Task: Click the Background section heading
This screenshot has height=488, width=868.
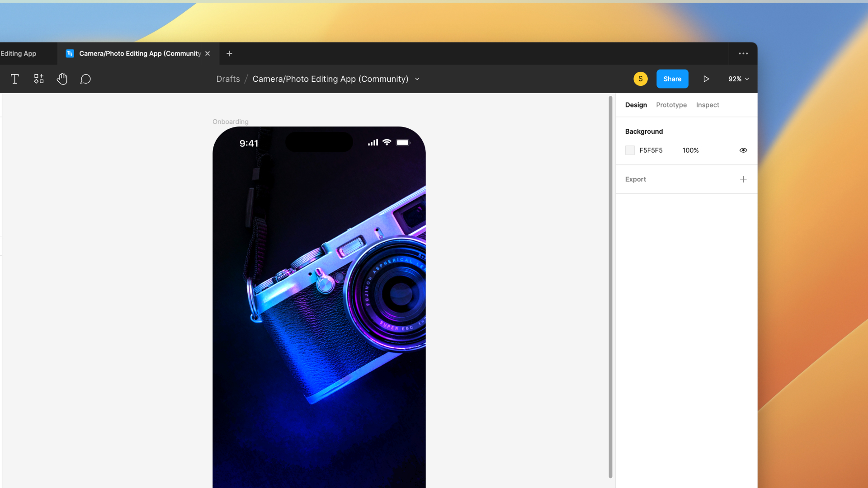Action: [x=644, y=131]
